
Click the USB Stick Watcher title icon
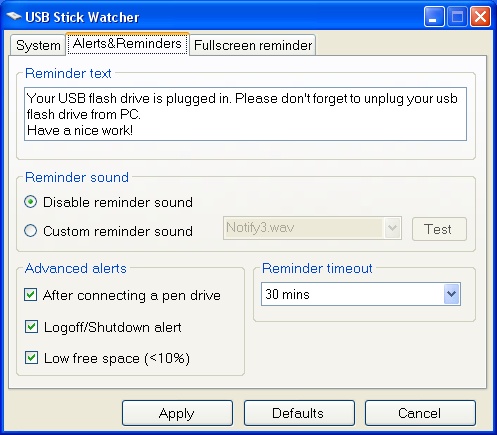point(14,16)
